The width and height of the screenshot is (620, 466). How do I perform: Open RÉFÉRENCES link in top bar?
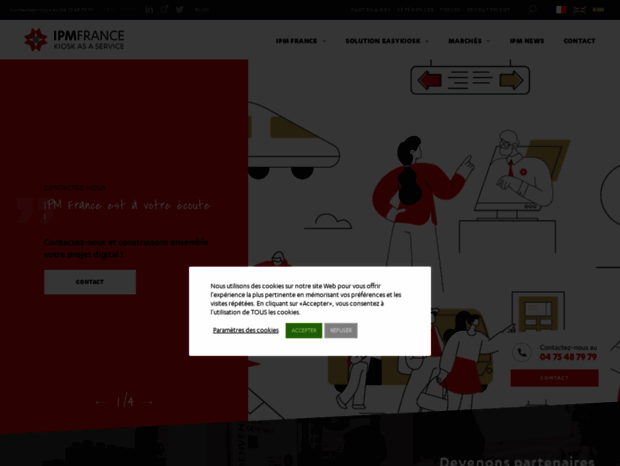(x=415, y=9)
